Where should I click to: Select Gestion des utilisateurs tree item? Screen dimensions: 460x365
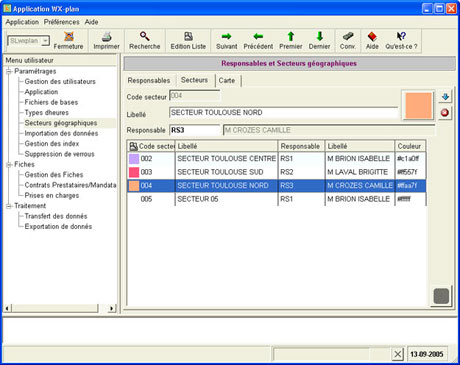60,81
